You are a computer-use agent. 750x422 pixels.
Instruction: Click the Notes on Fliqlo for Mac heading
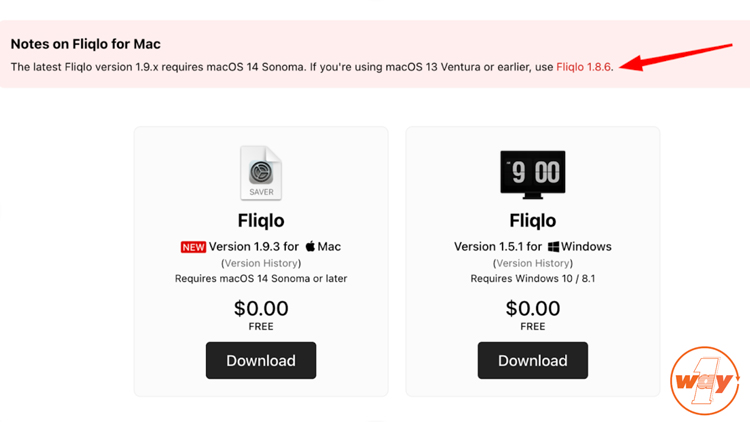pyautogui.click(x=86, y=44)
